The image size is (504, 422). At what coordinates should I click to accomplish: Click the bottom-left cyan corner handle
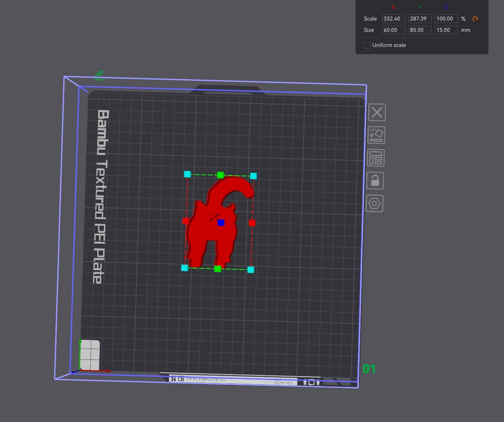pos(185,268)
